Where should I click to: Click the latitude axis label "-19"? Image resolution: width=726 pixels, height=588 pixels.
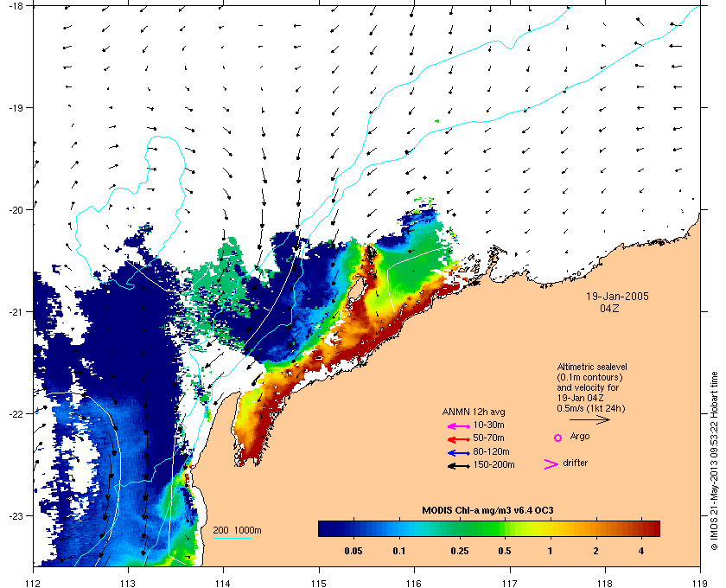16,108
